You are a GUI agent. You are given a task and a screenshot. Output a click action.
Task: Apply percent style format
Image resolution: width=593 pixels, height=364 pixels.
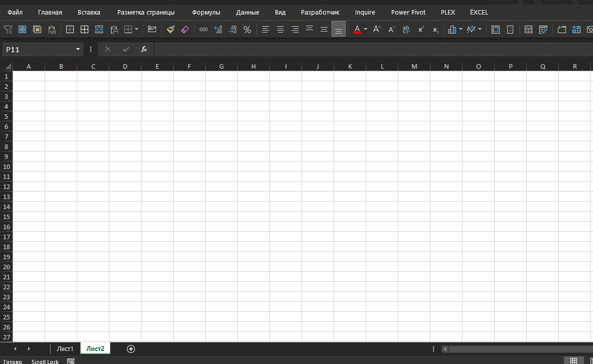[x=247, y=30]
